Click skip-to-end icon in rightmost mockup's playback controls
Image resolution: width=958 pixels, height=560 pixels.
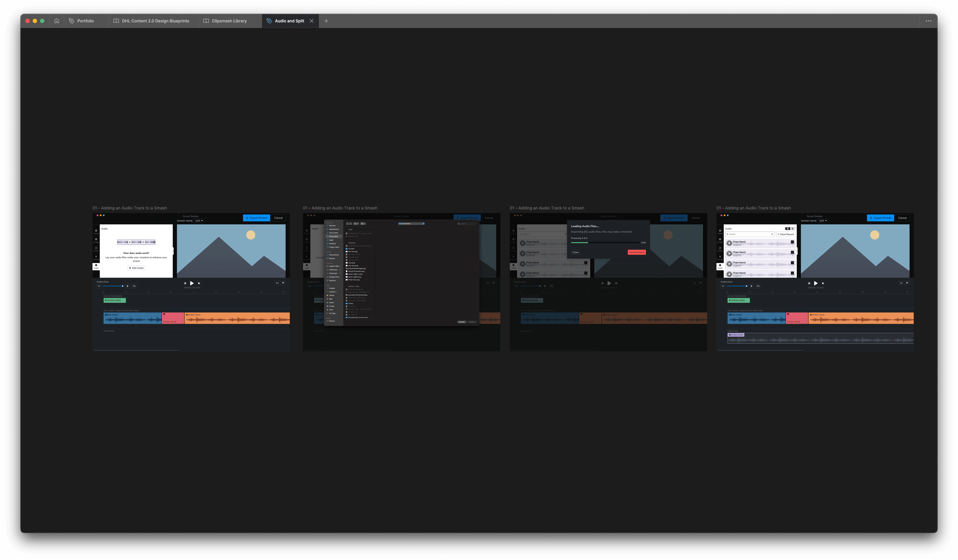point(823,283)
